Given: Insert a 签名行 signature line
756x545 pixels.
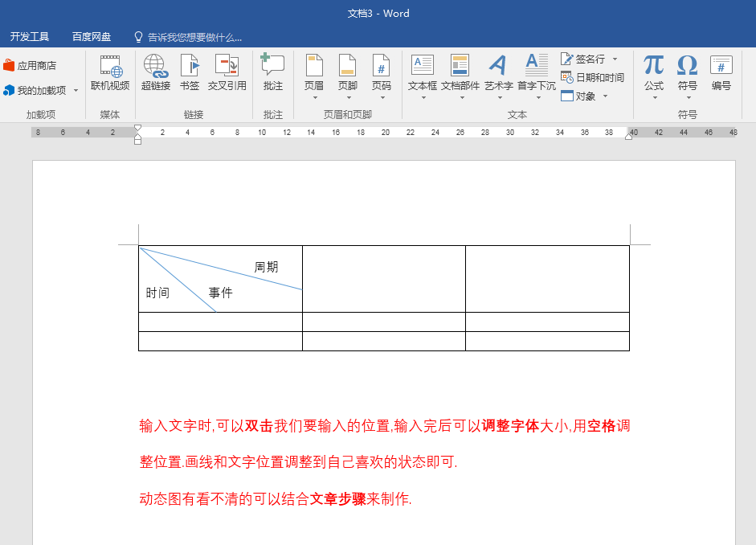Looking at the screenshot, I should pos(583,59).
